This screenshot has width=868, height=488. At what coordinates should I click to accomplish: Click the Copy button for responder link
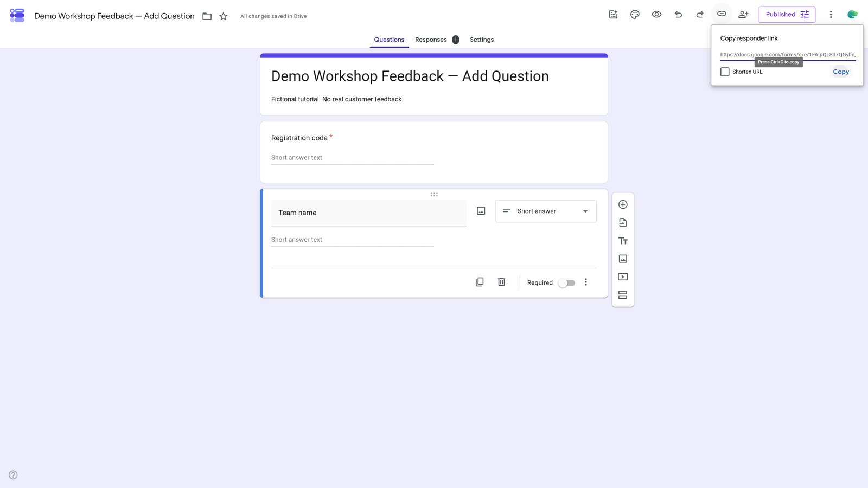[x=841, y=72]
